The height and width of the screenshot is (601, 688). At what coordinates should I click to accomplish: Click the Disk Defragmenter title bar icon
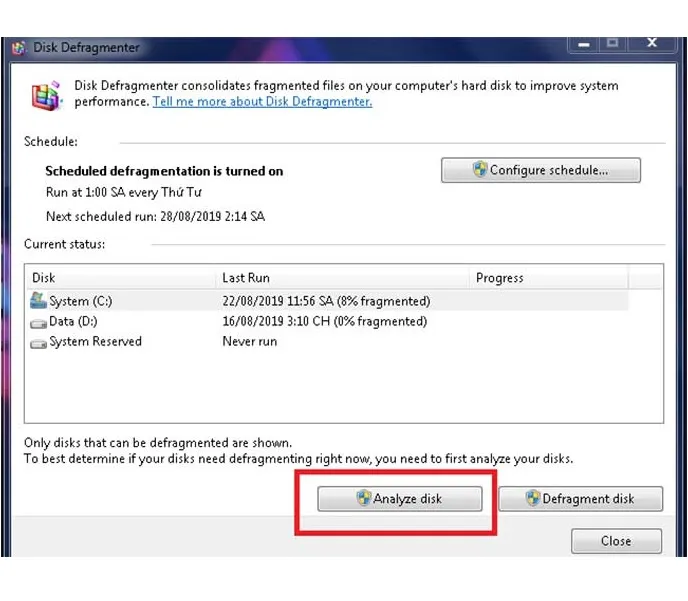[x=18, y=47]
